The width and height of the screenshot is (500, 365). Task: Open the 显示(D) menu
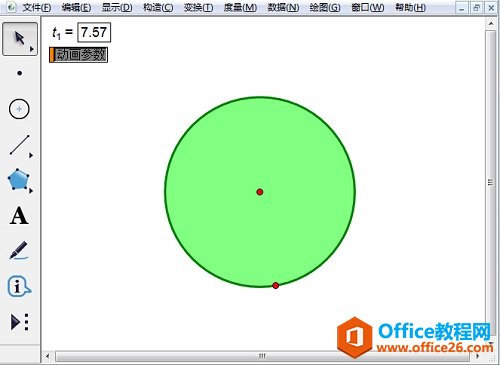pyautogui.click(x=117, y=7)
